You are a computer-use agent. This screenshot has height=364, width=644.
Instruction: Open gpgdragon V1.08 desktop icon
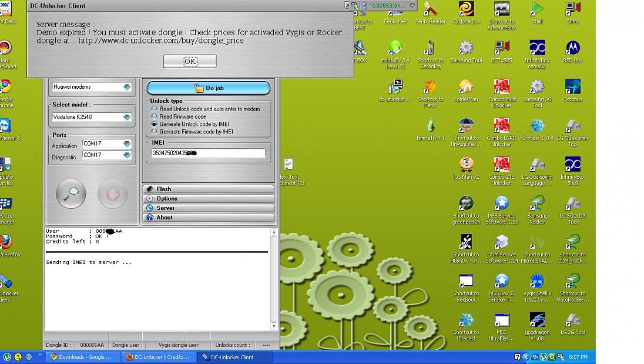point(537,320)
